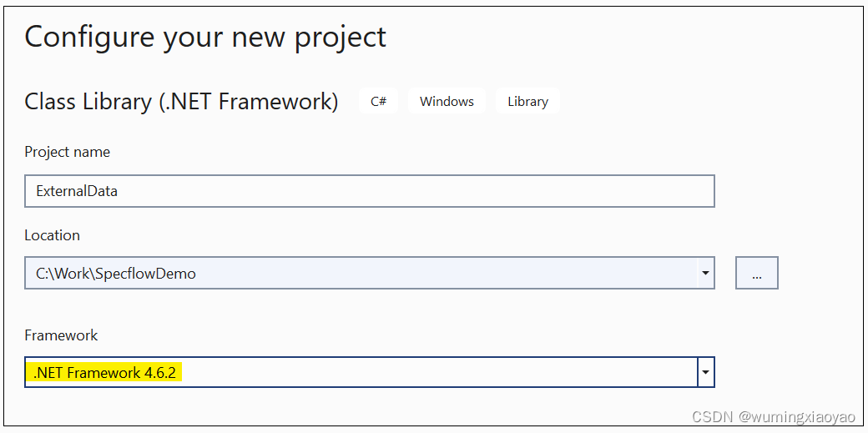The width and height of the screenshot is (868, 433).
Task: Click the Location label
Action: pyautogui.click(x=52, y=235)
